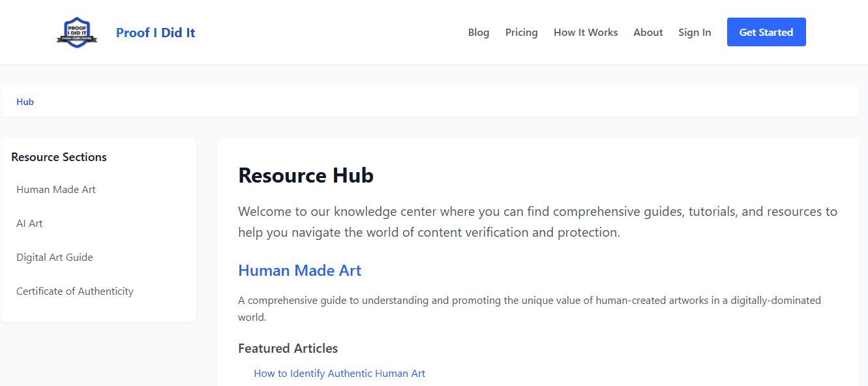Open the Pricing page from the top navigation
The height and width of the screenshot is (386, 868).
(521, 33)
